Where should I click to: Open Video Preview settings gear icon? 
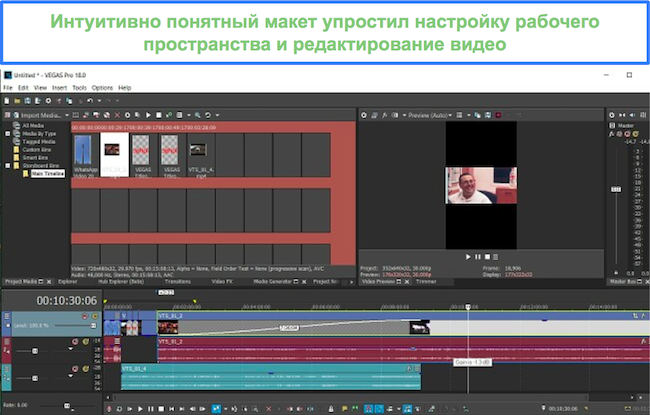[364, 115]
